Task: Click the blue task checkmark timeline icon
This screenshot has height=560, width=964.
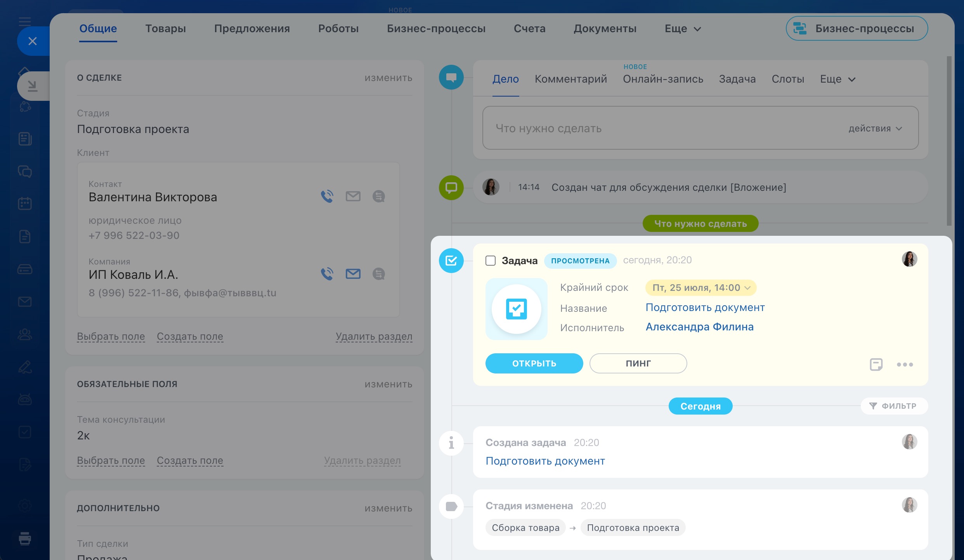Action: [x=451, y=261]
